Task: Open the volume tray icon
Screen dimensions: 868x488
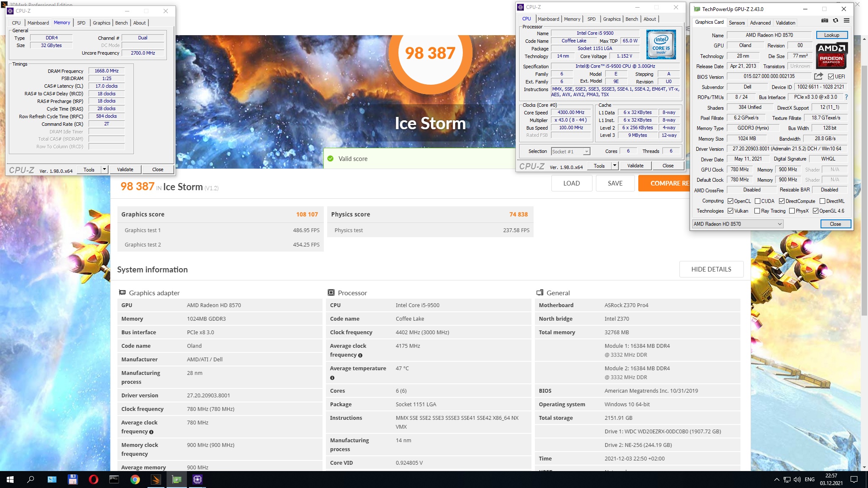Action: pos(797,480)
